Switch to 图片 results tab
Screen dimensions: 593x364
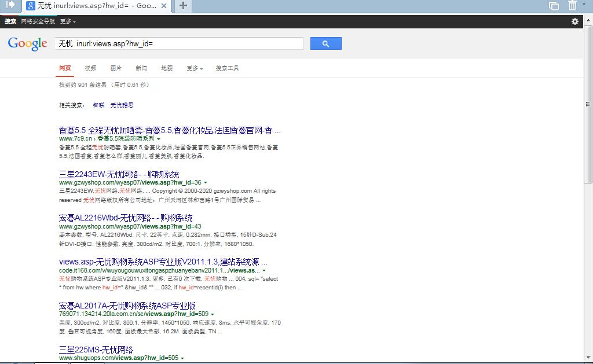116,68
